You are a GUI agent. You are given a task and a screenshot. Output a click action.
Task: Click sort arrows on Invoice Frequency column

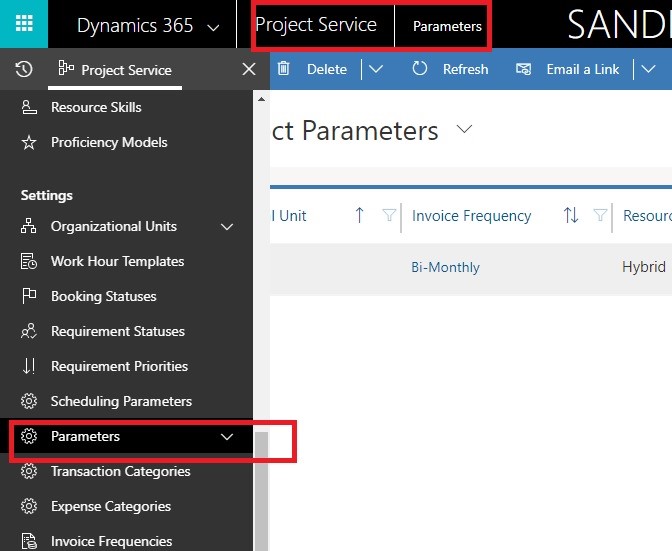coord(571,216)
